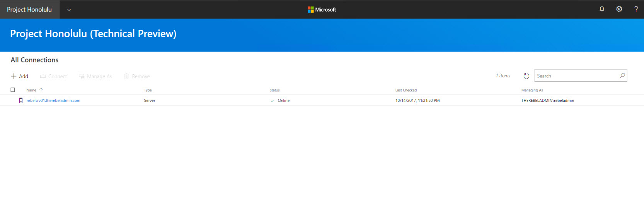This screenshot has width=644, height=215.
Task: Sort by Status column header
Action: [274, 90]
